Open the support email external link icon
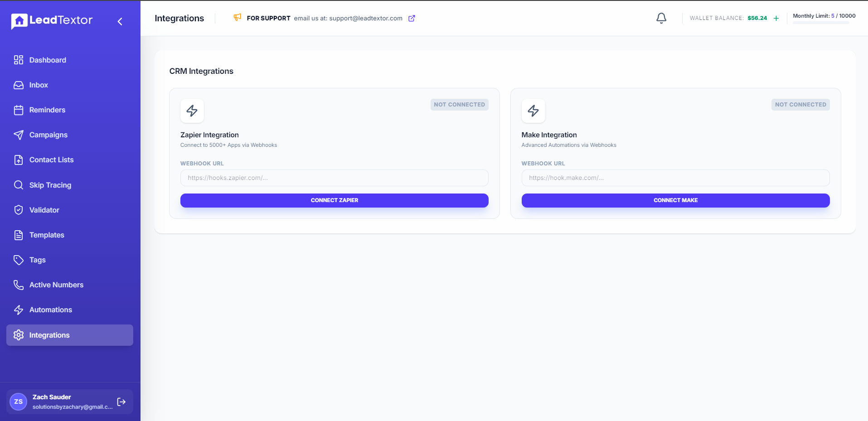Viewport: 868px width, 421px height. [x=412, y=18]
